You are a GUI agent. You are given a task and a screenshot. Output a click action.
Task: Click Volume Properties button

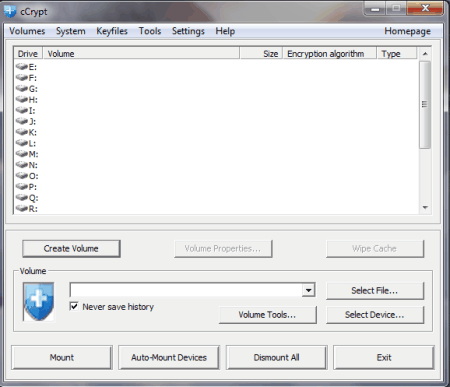click(x=223, y=249)
